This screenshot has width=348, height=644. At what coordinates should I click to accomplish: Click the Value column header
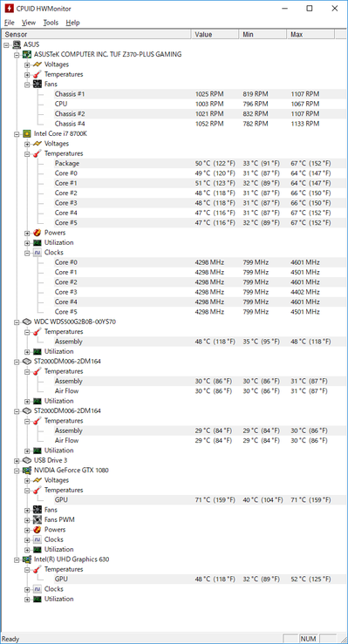(x=215, y=35)
